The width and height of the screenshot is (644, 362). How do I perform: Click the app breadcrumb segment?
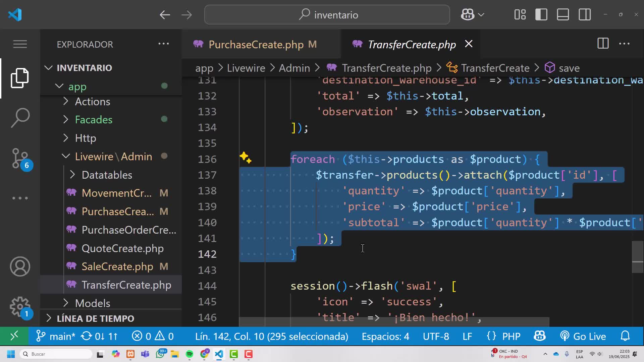pos(204,68)
